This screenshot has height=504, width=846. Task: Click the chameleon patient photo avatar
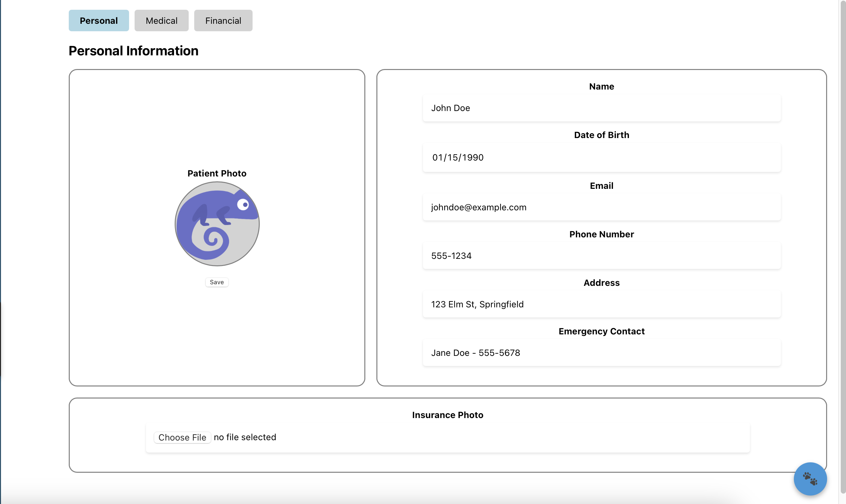click(217, 224)
